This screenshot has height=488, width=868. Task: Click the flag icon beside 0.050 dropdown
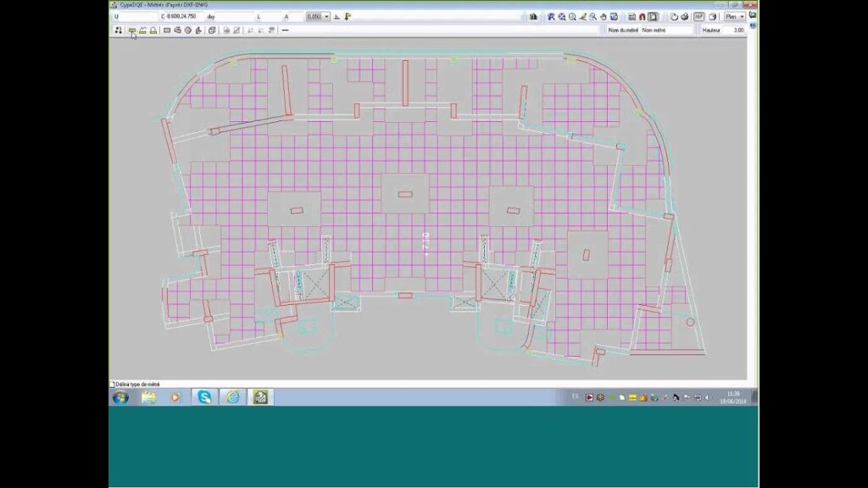tap(348, 16)
